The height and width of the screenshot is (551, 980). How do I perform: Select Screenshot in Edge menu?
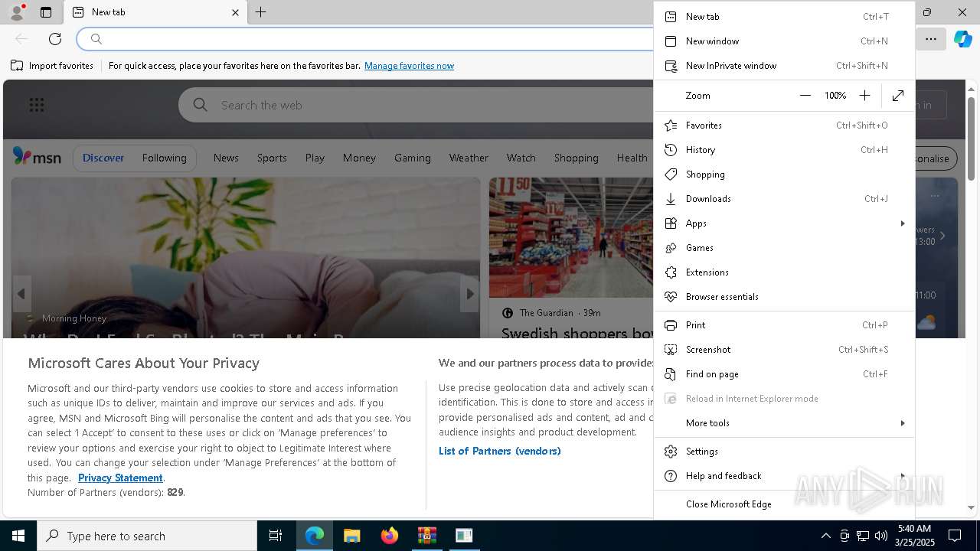(x=784, y=350)
